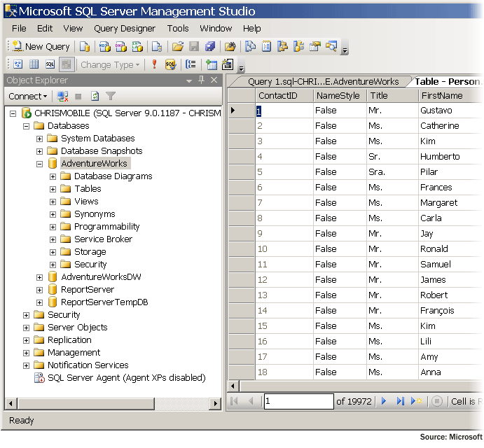The width and height of the screenshot is (484, 448).
Task: Open the File menu
Action: coord(19,29)
